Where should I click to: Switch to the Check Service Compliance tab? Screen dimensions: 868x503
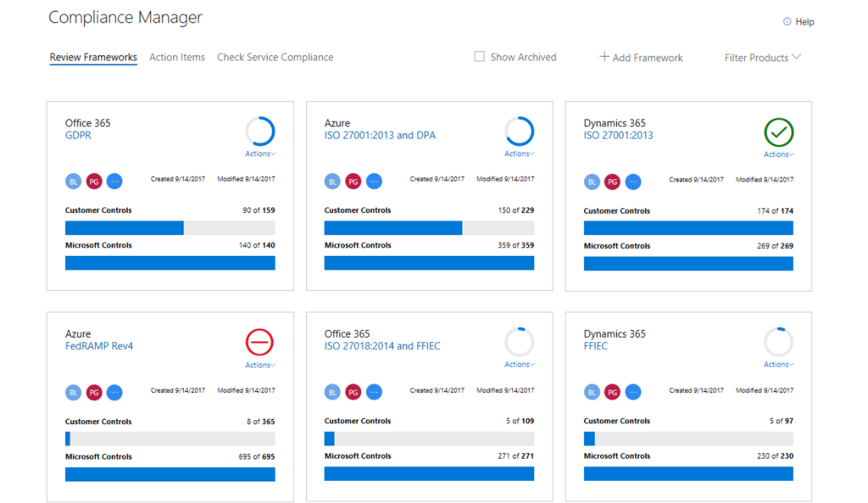pyautogui.click(x=275, y=57)
